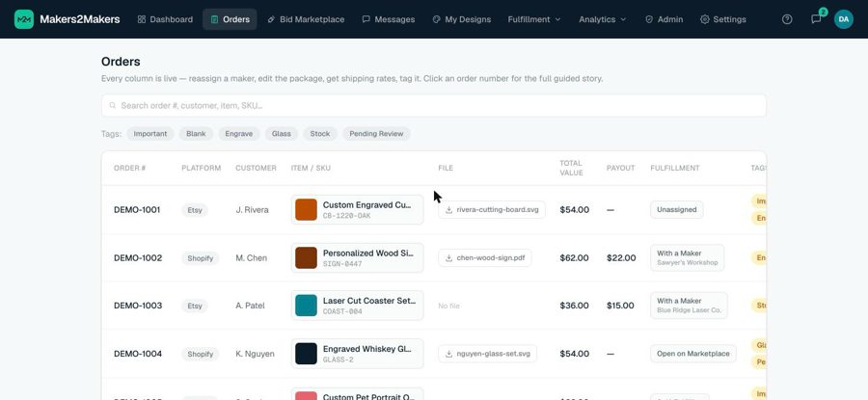Image resolution: width=868 pixels, height=400 pixels.
Task: Open the Orders tab
Action: [230, 19]
